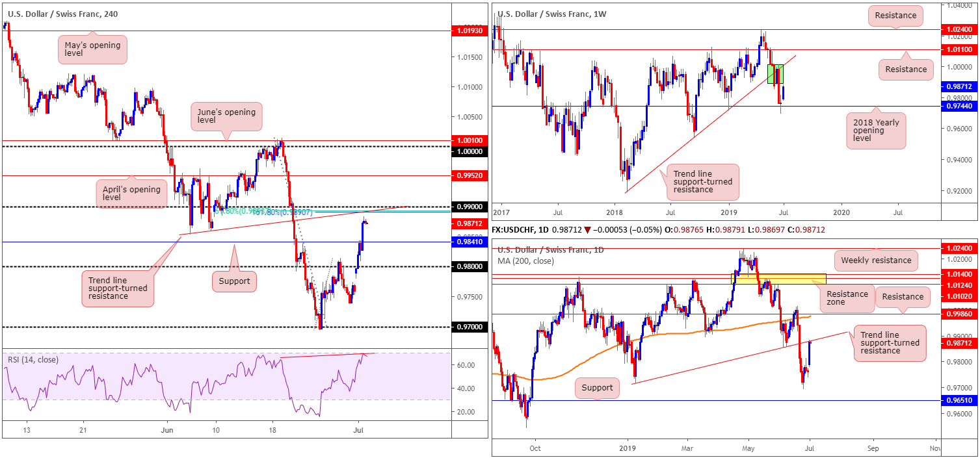
Task: Click the 0.98712 red price label on daily chart
Action: coord(959,342)
